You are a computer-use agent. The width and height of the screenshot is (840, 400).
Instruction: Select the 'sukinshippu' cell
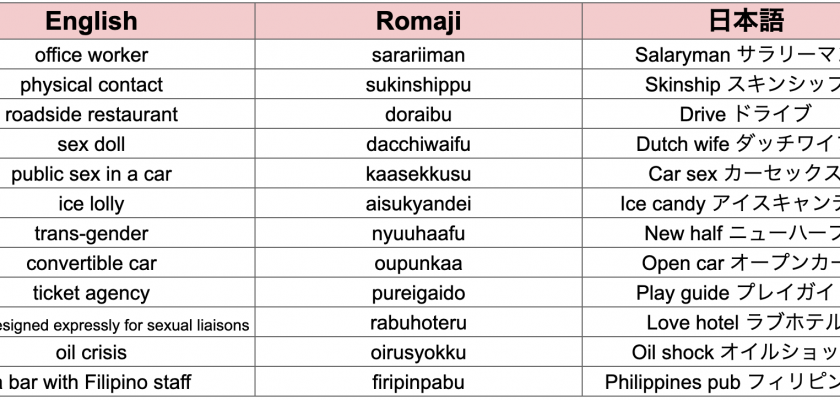click(418, 85)
